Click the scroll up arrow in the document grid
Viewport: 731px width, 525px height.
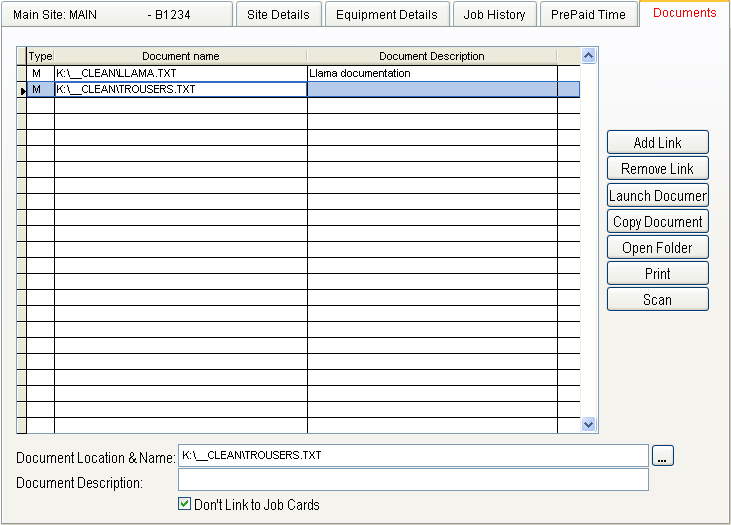(x=589, y=56)
